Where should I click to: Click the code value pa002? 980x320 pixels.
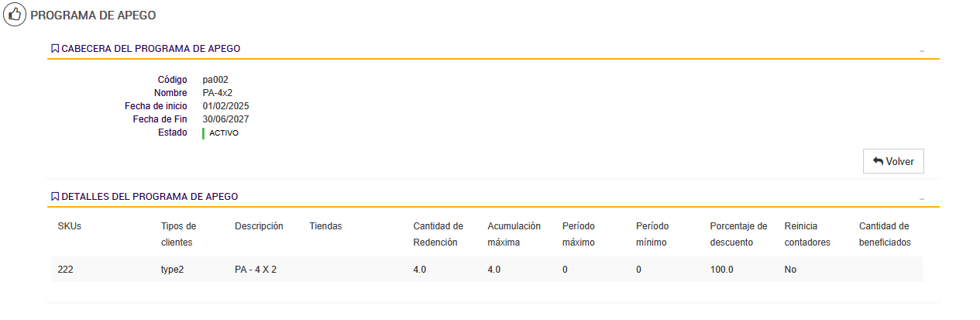click(x=215, y=80)
